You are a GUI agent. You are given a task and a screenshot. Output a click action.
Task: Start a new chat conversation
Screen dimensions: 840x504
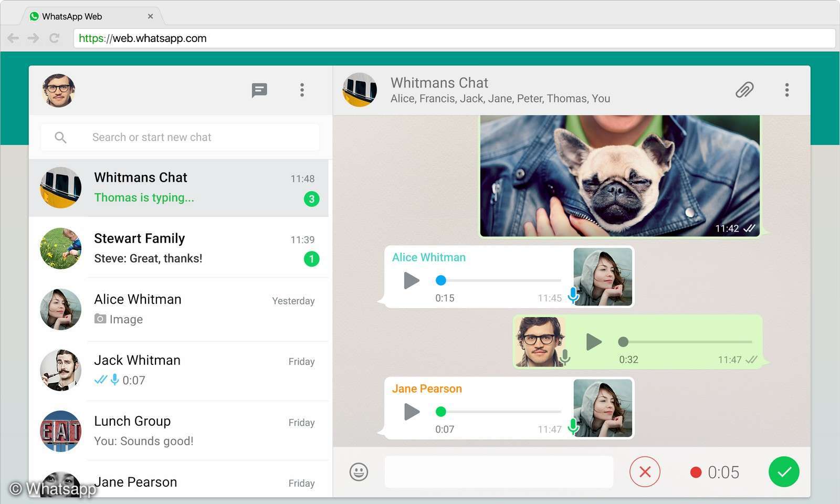click(x=259, y=90)
